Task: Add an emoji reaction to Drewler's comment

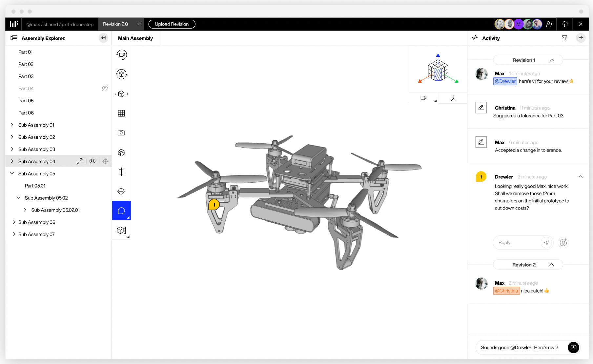Action: tap(563, 242)
